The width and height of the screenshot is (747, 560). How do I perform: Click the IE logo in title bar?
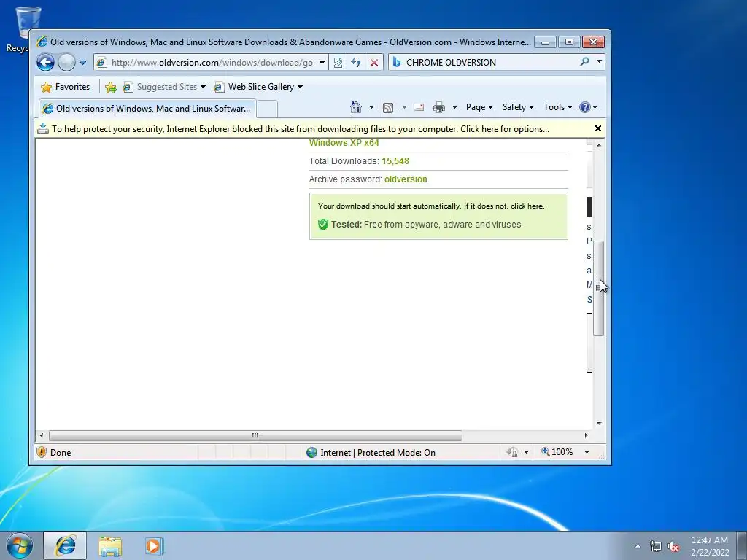click(42, 42)
